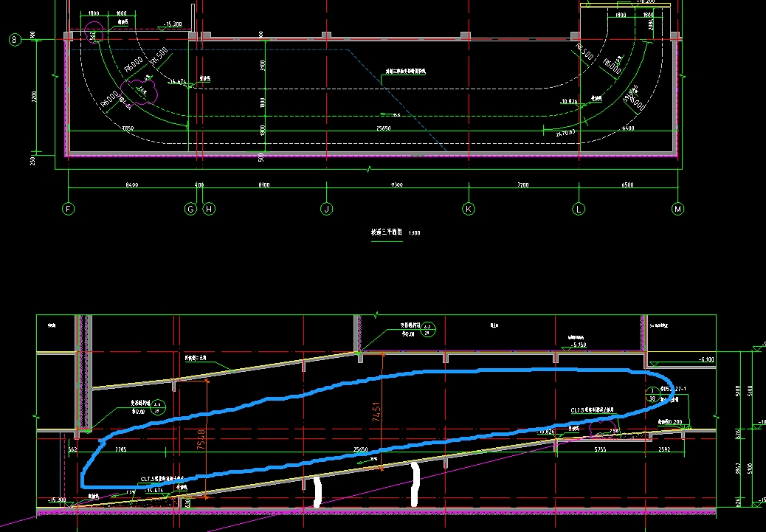Click the -15.300 elevation in the plan view
This screenshot has width=766, height=532.
click(173, 24)
